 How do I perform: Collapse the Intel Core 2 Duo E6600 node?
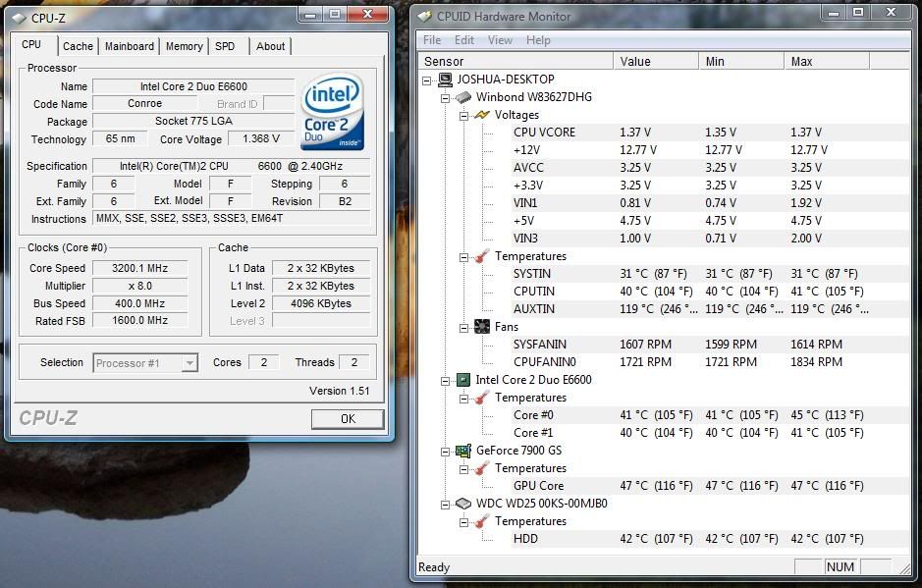pos(445,381)
